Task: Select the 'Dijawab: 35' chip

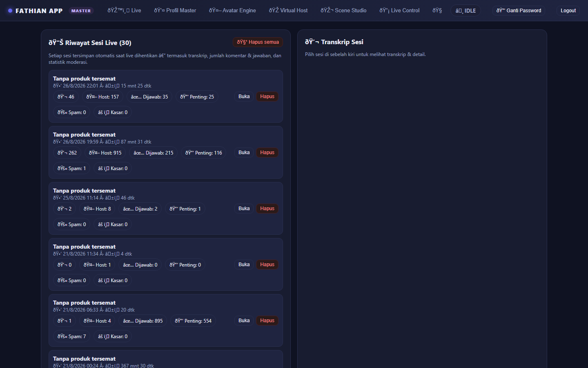Action: pos(149,97)
